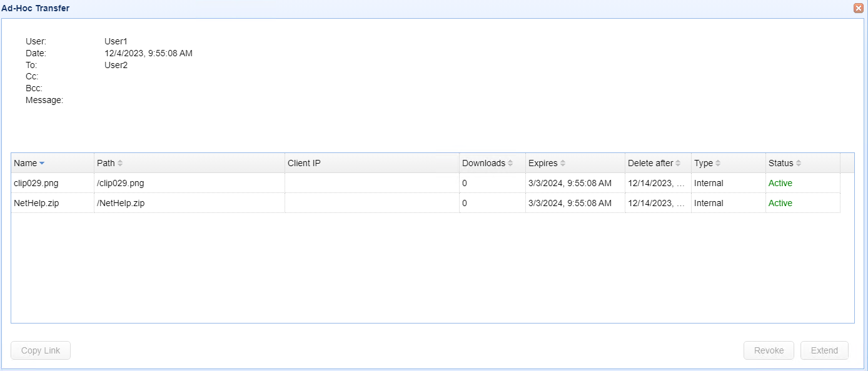Viewport: 868px width, 371px height.
Task: Click the /clip029.png path cell
Action: 120,183
